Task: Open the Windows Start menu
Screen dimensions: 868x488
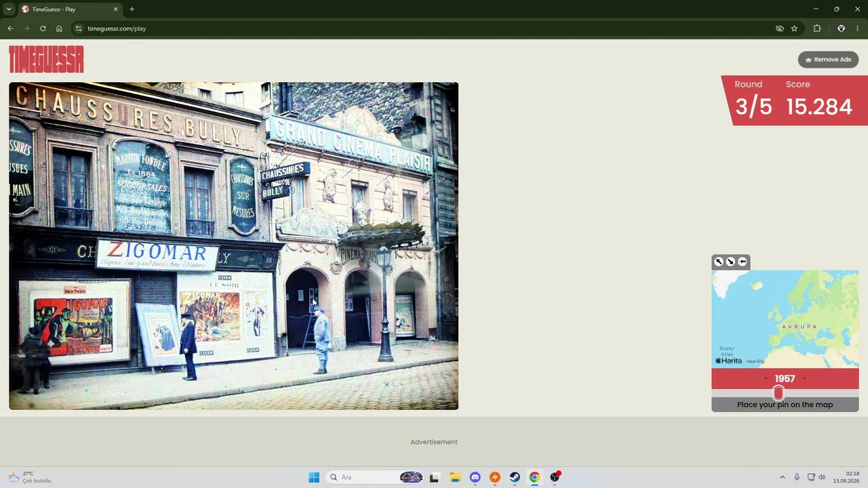Action: tap(314, 477)
